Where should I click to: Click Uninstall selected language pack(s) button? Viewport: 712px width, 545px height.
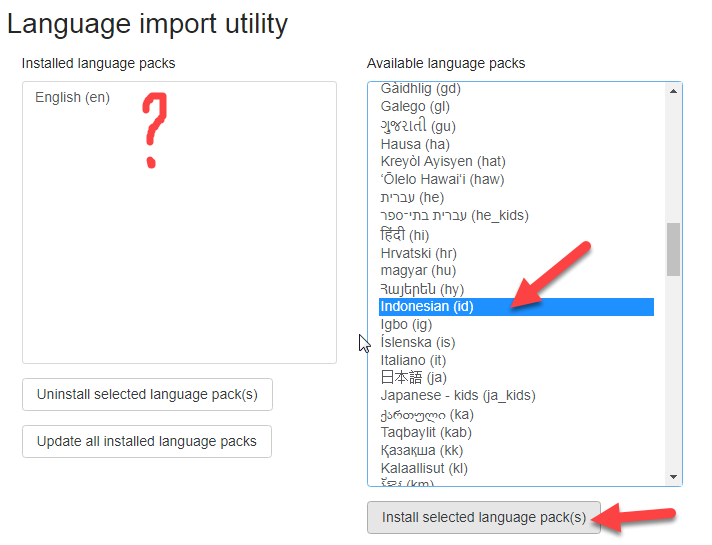tap(147, 394)
